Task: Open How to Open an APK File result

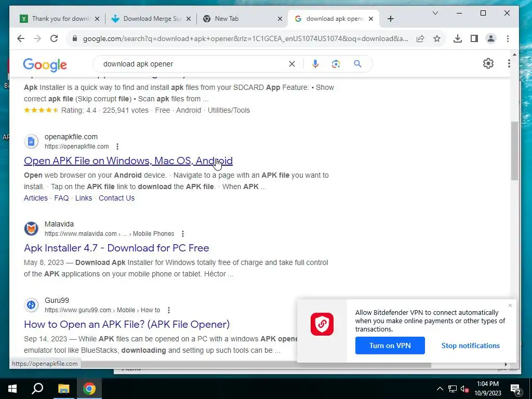Action: [127, 324]
